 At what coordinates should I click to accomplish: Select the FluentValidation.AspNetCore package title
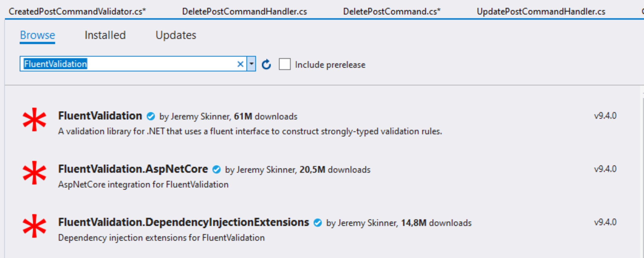click(x=133, y=169)
